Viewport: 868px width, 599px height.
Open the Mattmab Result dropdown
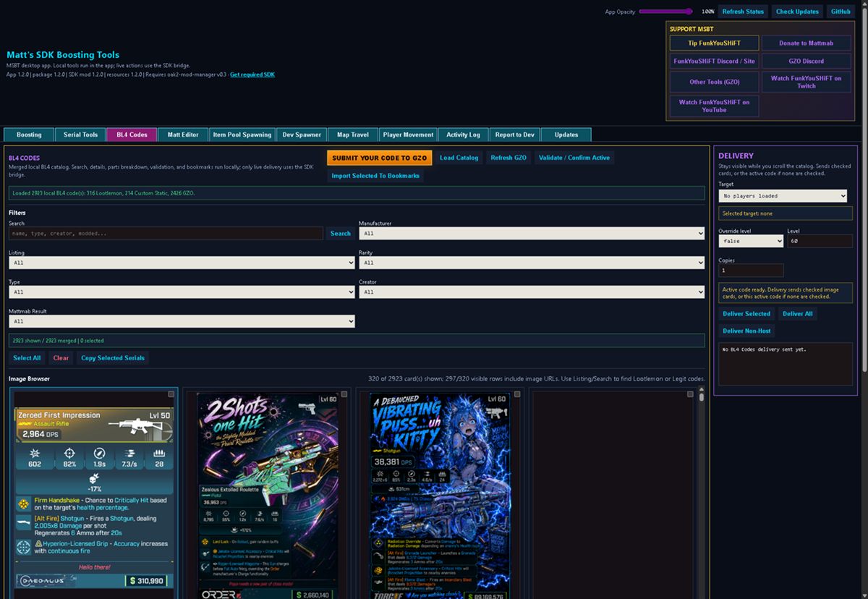182,321
